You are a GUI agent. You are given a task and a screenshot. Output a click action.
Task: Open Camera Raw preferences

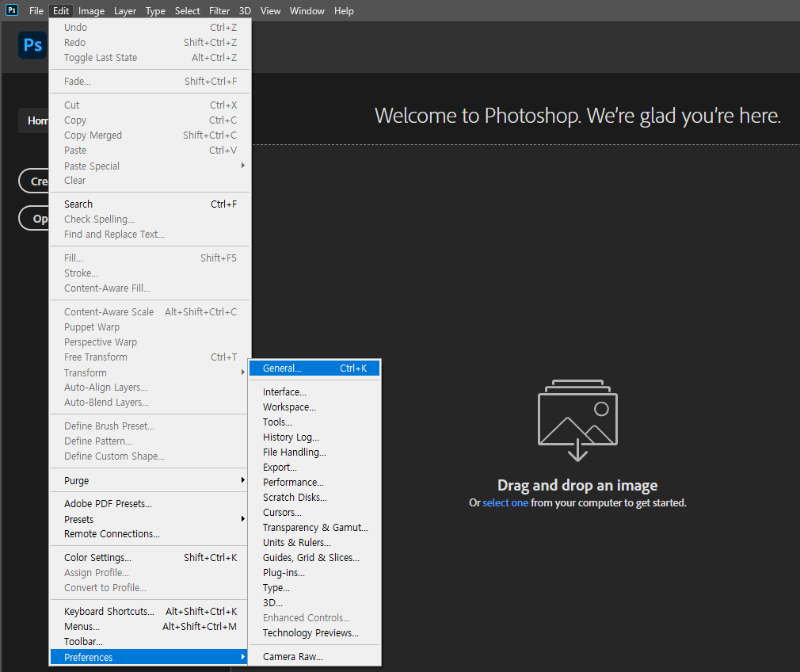click(x=314, y=657)
